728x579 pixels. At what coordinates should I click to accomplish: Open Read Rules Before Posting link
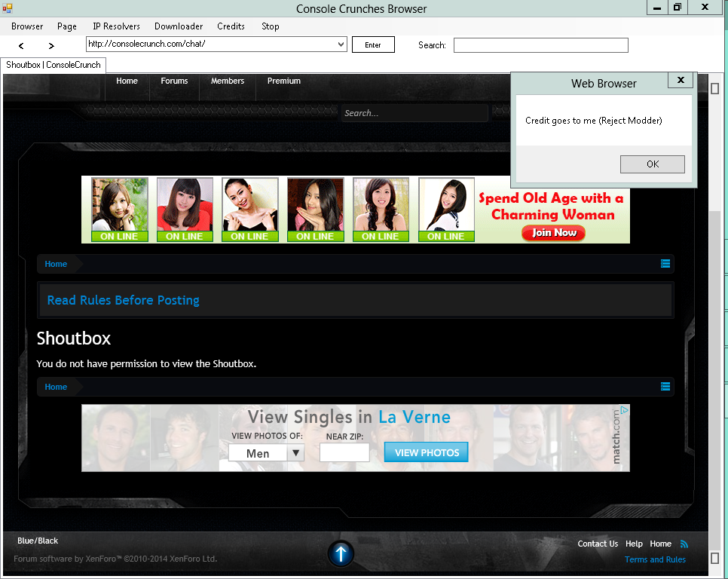(x=123, y=300)
